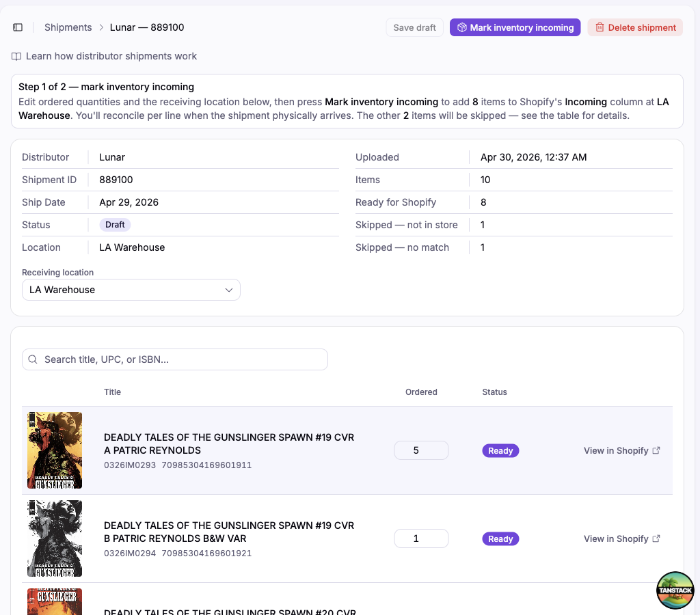
Task: Click the magnifier icon in search field
Action: (x=33, y=359)
